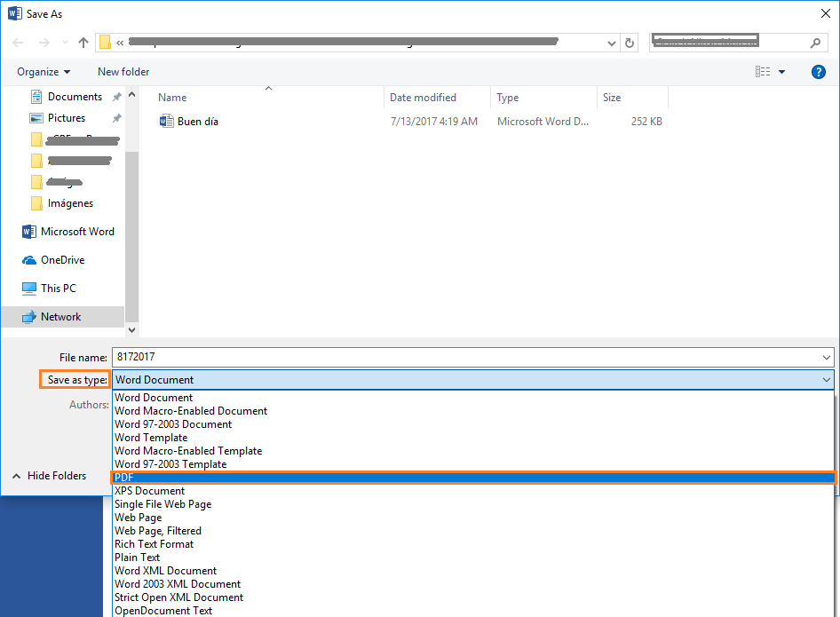This screenshot has width=840, height=617.
Task: Go up one folder level
Action: tap(83, 43)
